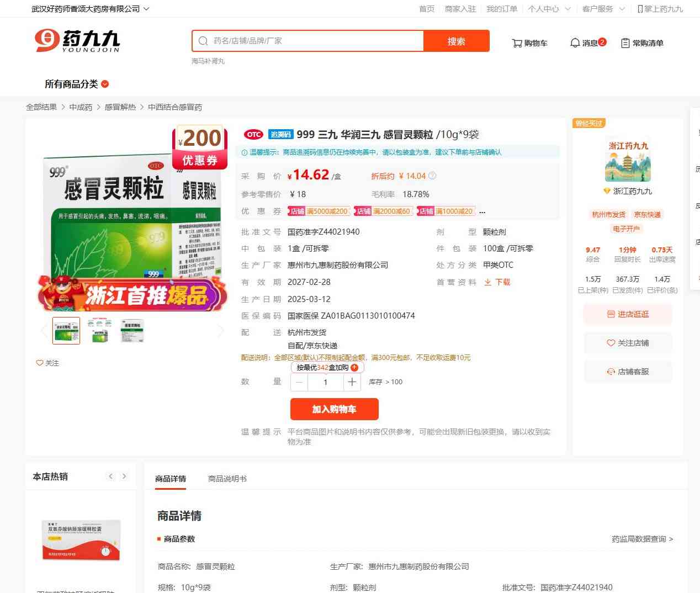Open the message notification bell
Screen dimensions: 700x593
575,43
